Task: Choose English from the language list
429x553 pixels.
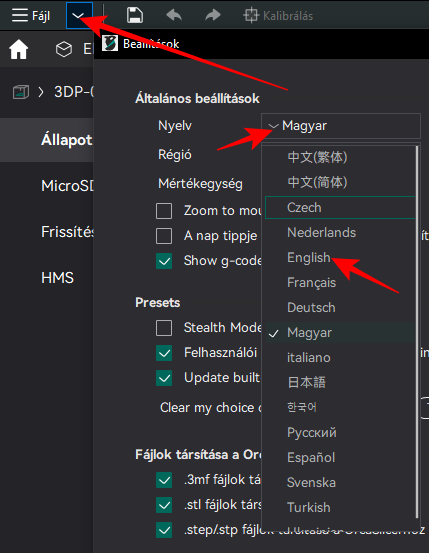Action: pos(309,257)
